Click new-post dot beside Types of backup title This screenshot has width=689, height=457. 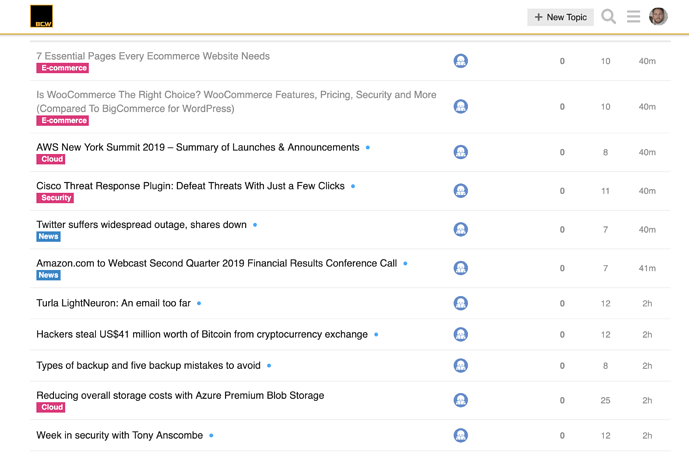tap(269, 366)
